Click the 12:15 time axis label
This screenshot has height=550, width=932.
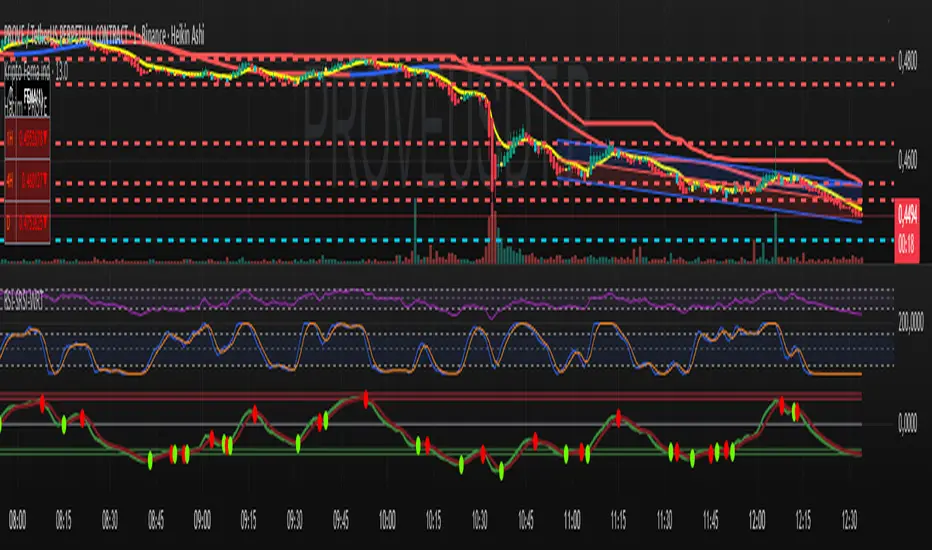point(803,521)
